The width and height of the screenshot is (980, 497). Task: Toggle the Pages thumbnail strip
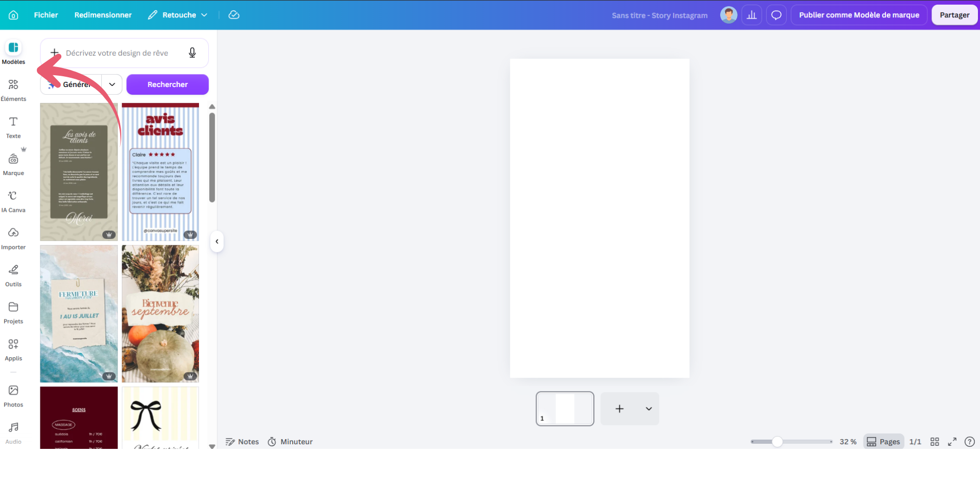883,442
